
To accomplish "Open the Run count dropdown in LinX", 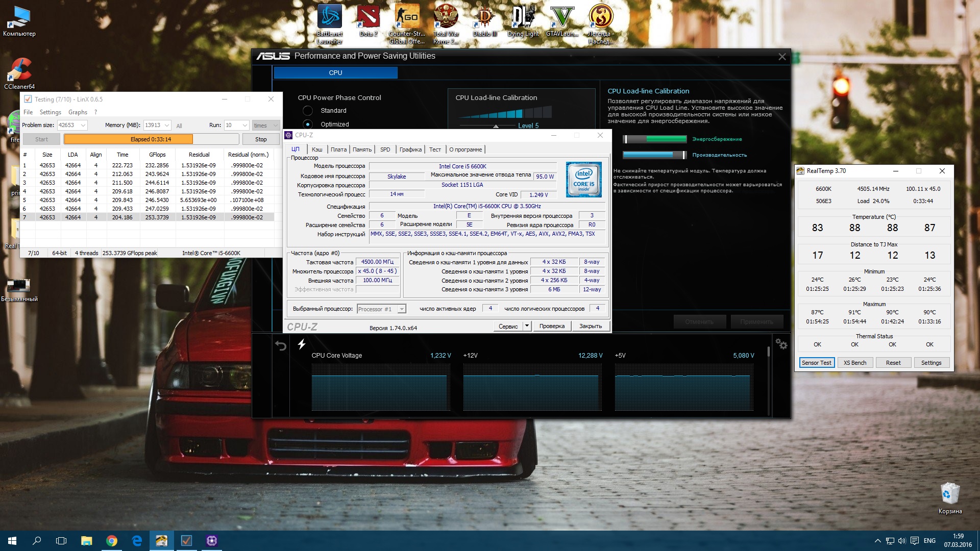I will point(244,126).
